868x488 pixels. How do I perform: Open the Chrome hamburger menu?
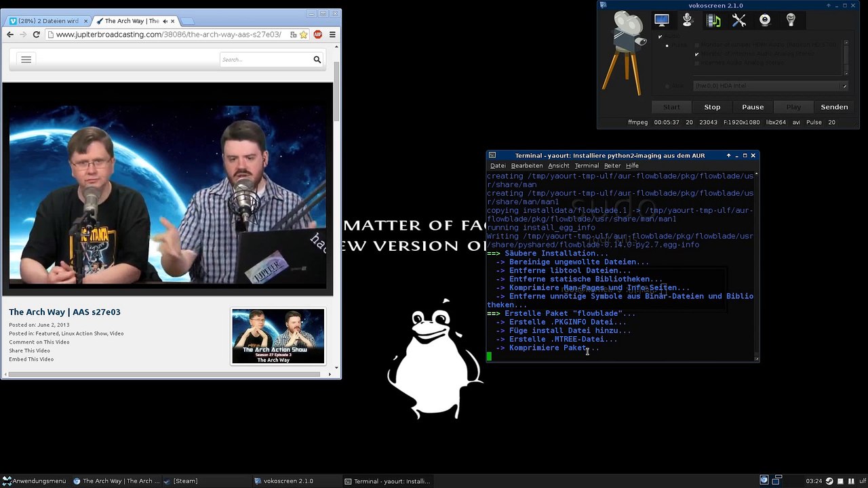pos(332,35)
